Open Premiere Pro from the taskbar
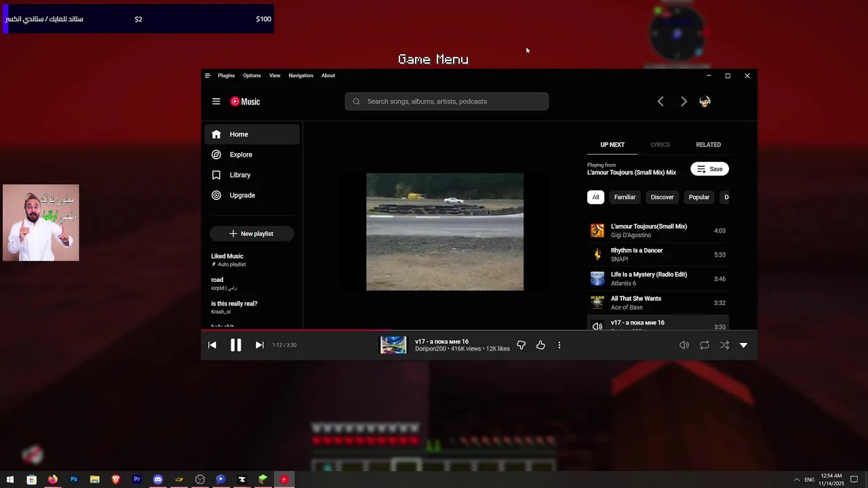Image resolution: width=868 pixels, height=488 pixels. (137, 479)
